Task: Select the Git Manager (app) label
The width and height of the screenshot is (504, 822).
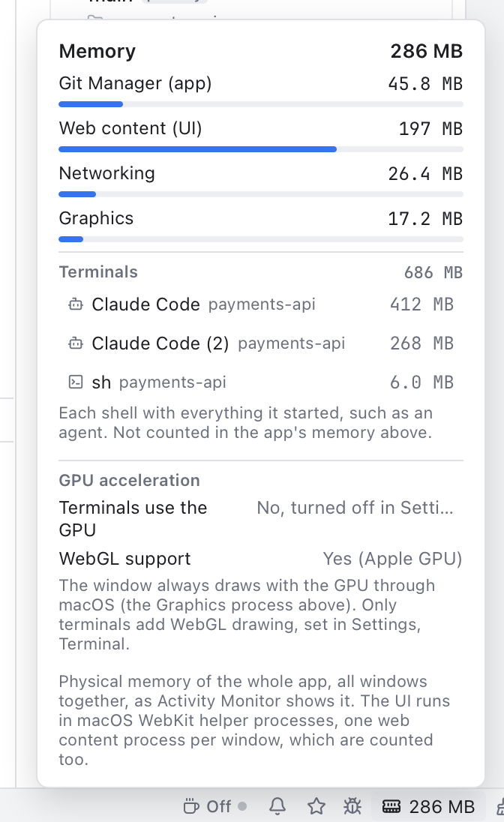Action: coord(135,83)
